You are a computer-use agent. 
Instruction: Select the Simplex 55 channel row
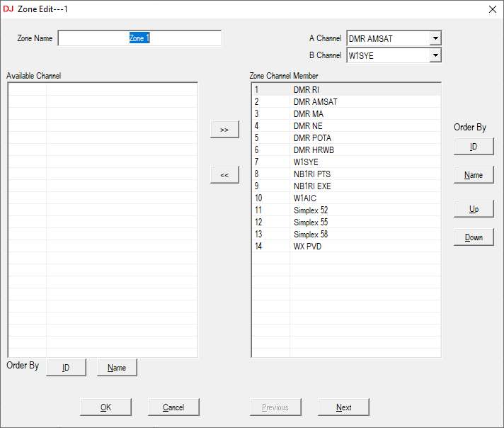pyautogui.click(x=311, y=223)
